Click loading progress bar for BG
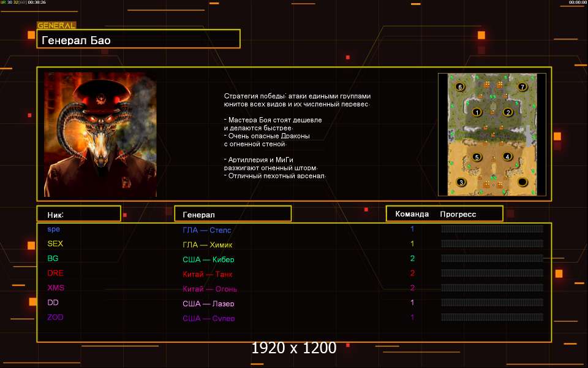The width and height of the screenshot is (588, 368). coord(492,258)
